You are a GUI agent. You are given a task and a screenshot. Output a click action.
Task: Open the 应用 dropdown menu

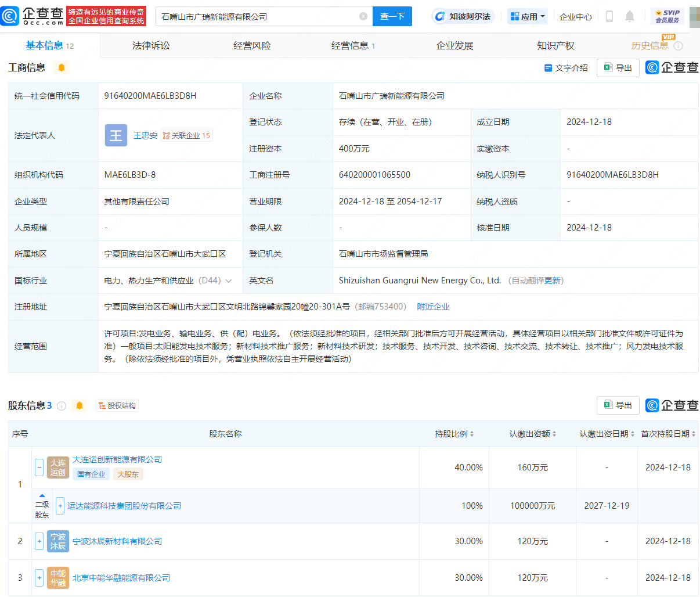coord(528,16)
